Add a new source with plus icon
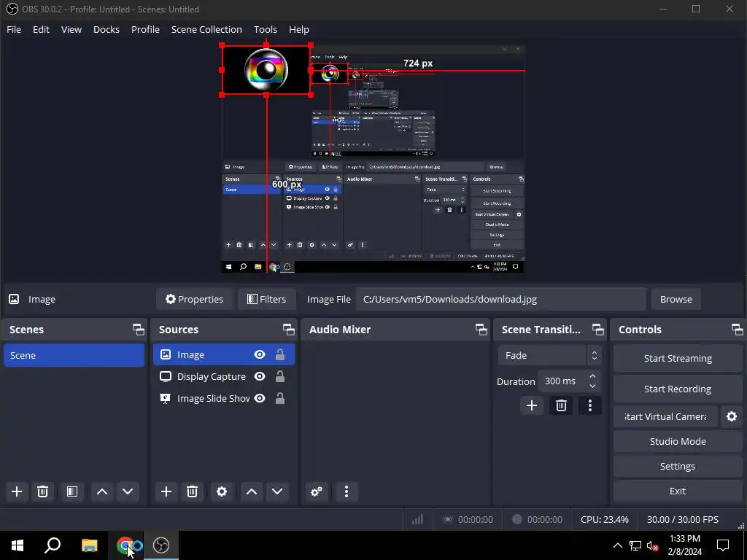 coord(166,491)
